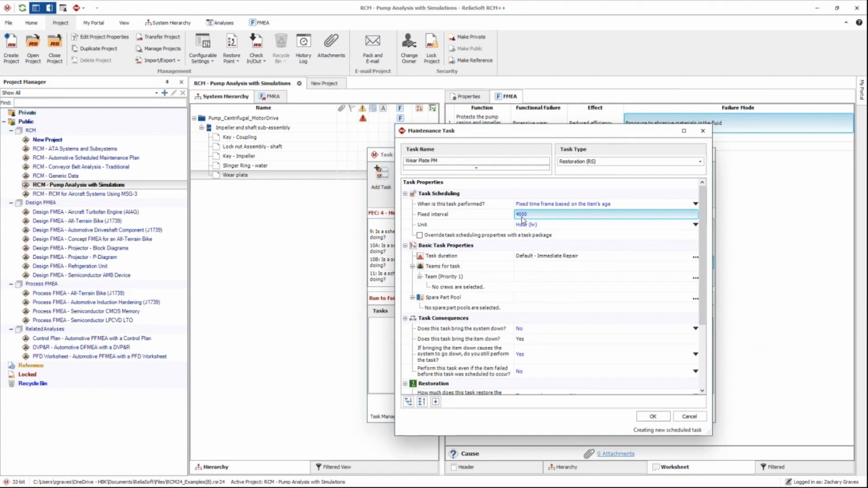
Task: Open 'bring the system down' dropdown
Action: [695, 329]
